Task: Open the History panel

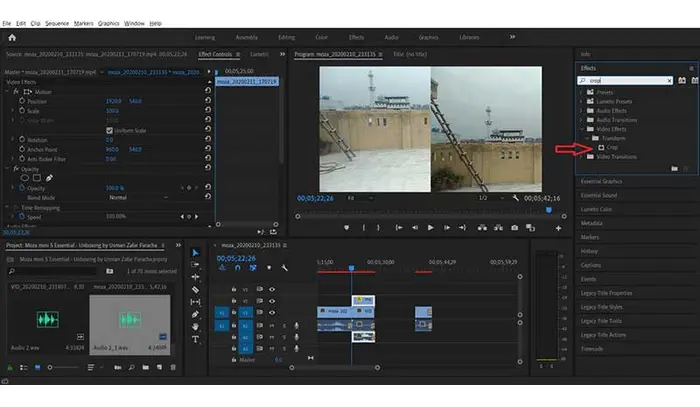Action: 589,251
